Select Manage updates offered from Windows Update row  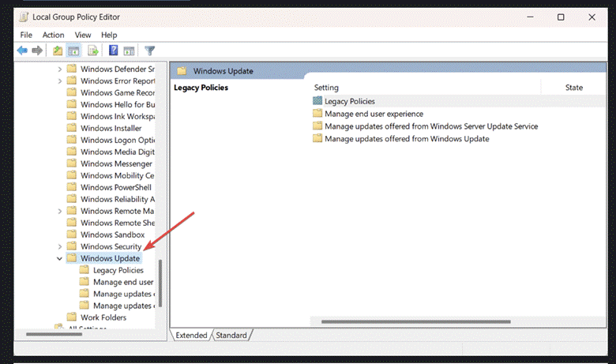407,139
